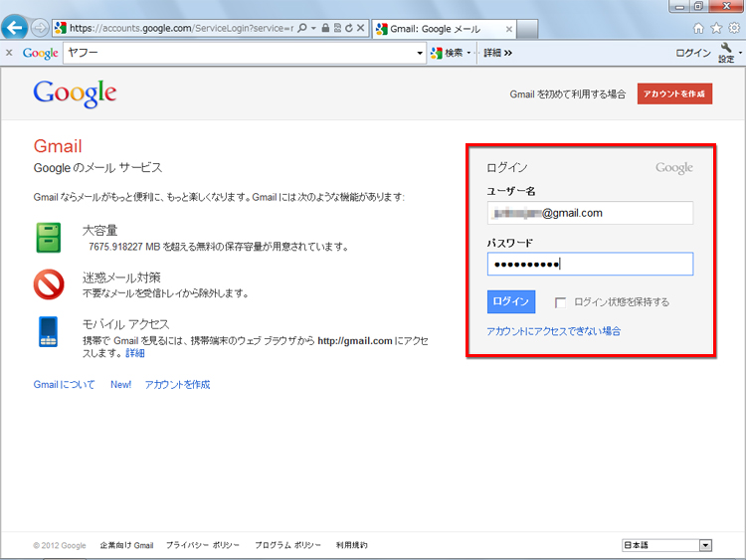Click ログイン on Google toolbar
The height and width of the screenshot is (560, 746).
pyautogui.click(x=692, y=53)
